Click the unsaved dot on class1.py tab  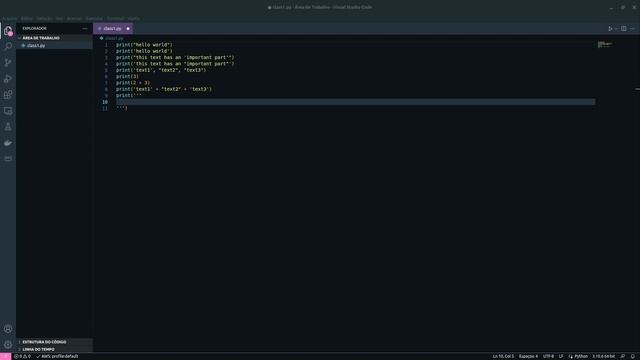(x=128, y=29)
